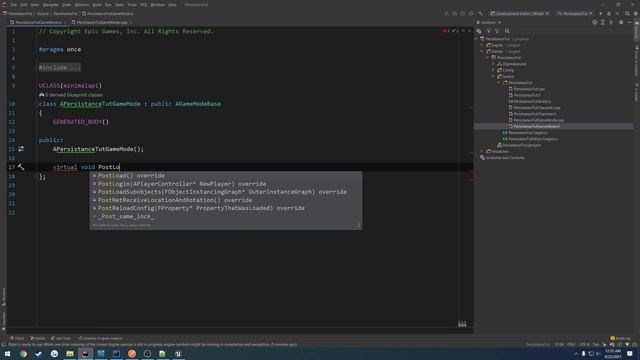This screenshot has width=640, height=360.
Task: Open the Edit menu
Action: (24, 5)
